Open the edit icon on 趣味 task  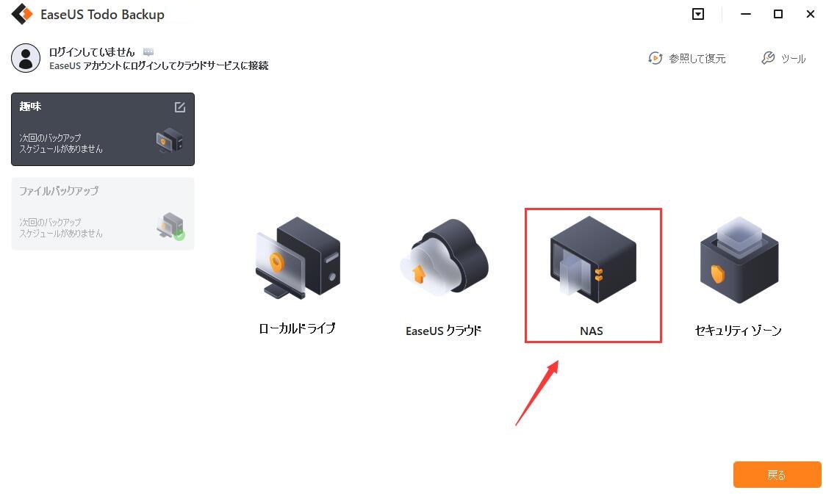[179, 107]
